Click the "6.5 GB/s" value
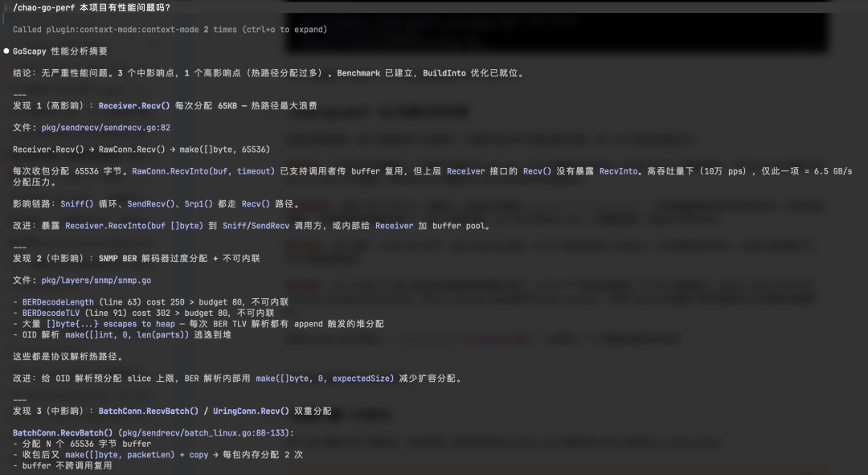The height and width of the screenshot is (475, 868). point(833,171)
